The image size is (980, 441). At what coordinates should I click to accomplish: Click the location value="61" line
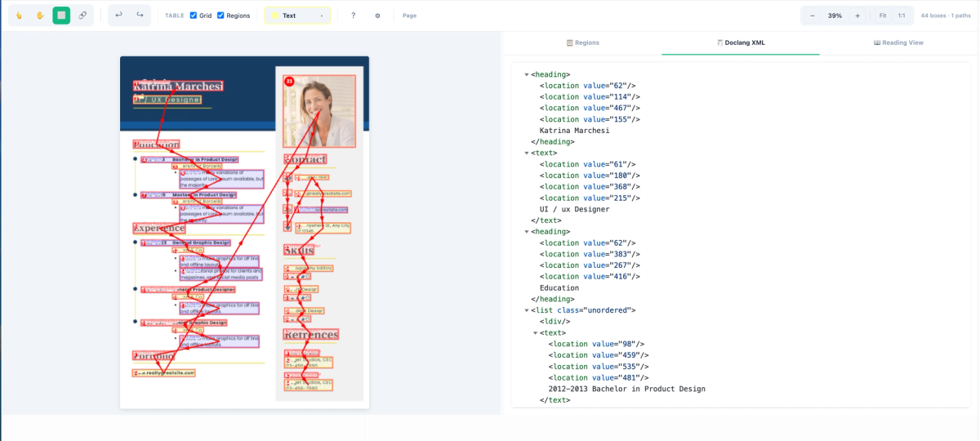click(x=587, y=164)
